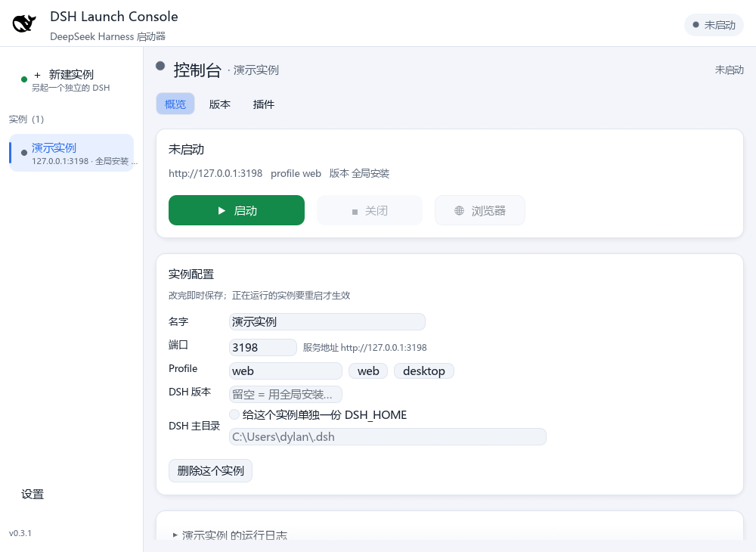Open 设置 in the sidebar
The width and height of the screenshot is (756, 552).
pyautogui.click(x=33, y=494)
